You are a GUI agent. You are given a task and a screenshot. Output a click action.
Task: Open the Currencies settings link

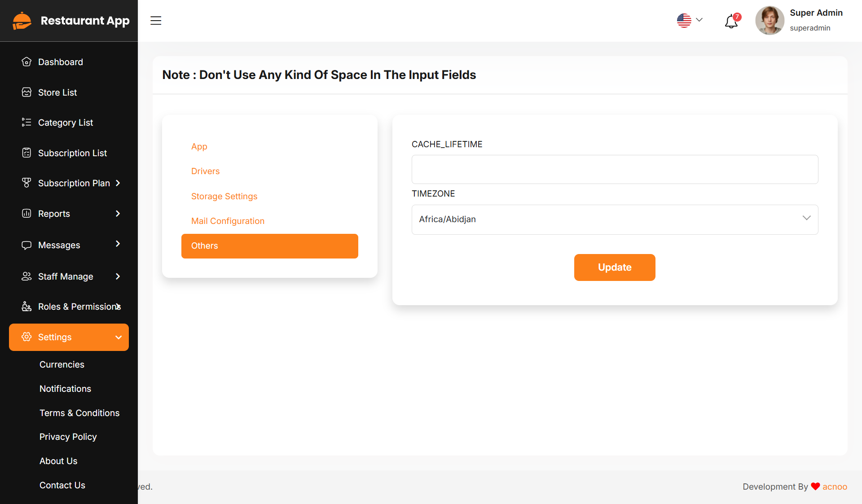pos(62,364)
